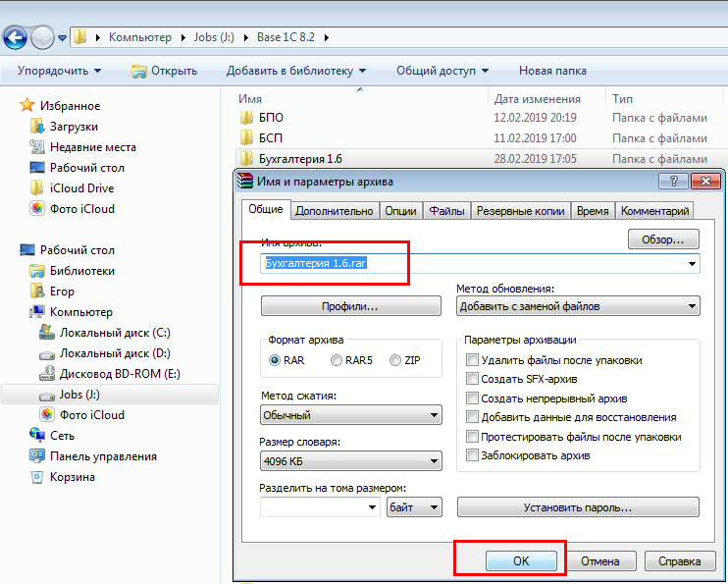Click the Обзор browse button
Image resolution: width=728 pixels, height=584 pixels.
[662, 239]
